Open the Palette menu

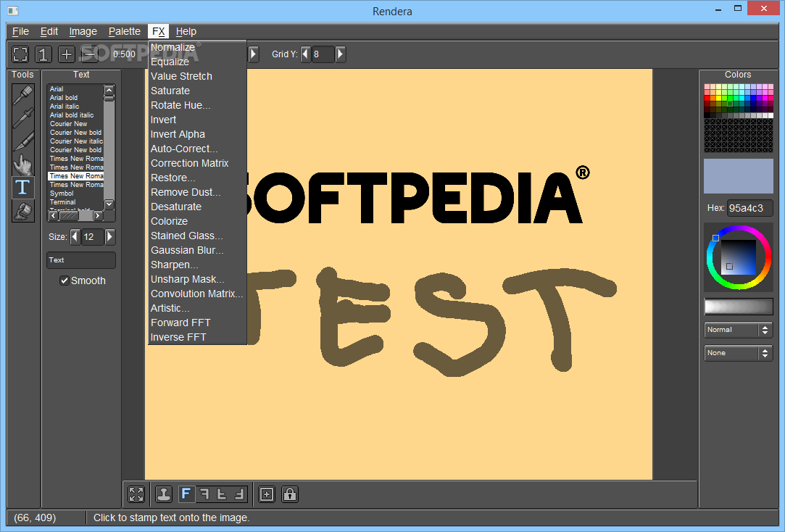pos(125,32)
